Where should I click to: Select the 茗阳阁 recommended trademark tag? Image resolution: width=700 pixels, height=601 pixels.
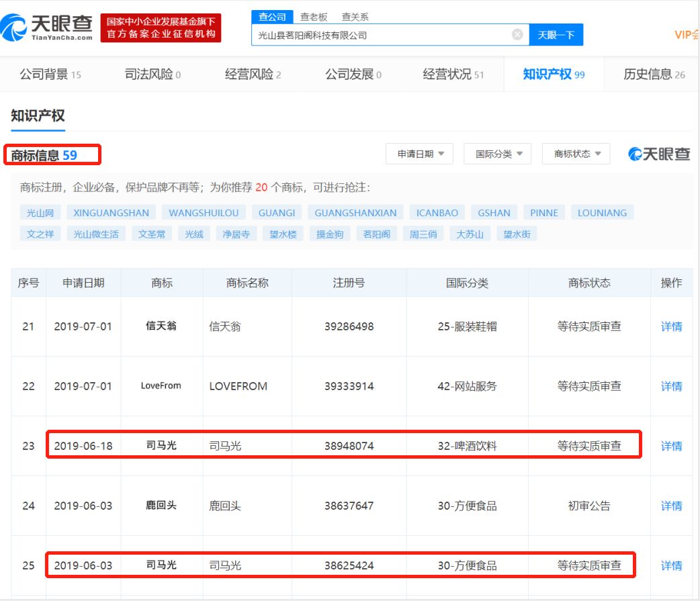pyautogui.click(x=376, y=234)
